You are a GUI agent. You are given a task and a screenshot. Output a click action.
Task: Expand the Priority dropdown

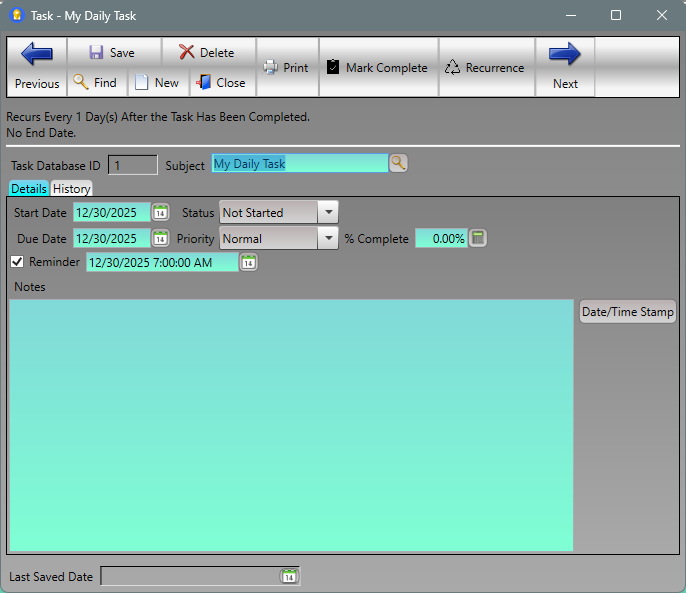(x=328, y=238)
